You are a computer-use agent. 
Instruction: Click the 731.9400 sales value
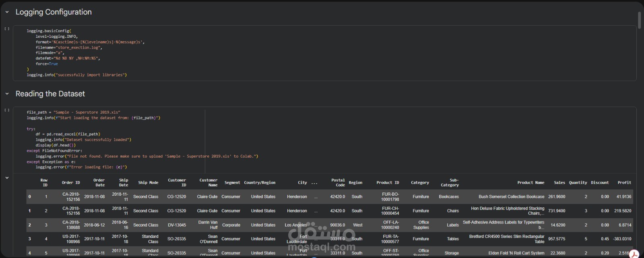pyautogui.click(x=557, y=211)
